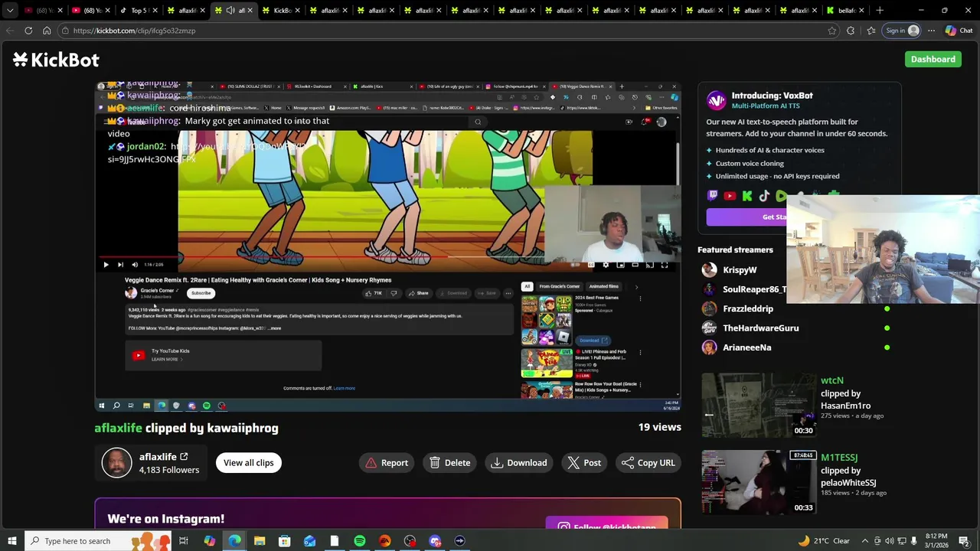Image resolution: width=980 pixels, height=551 pixels.
Task: Open featured streamer TheHardwareGuru
Action: pos(761,328)
